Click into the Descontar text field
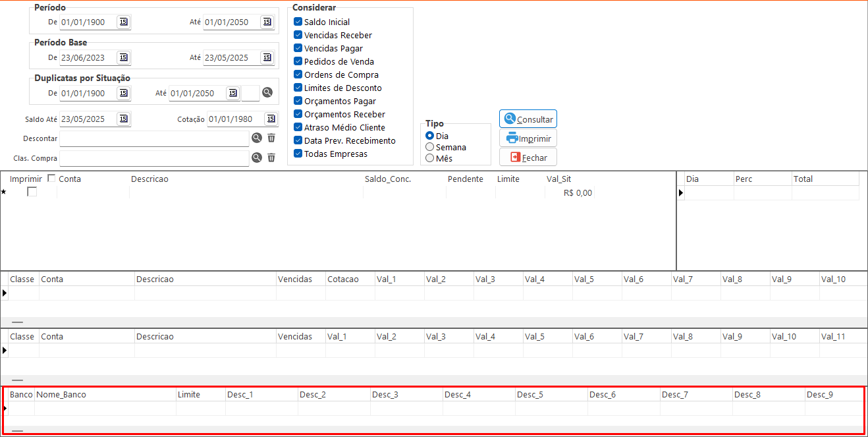The image size is (868, 437). [154, 139]
